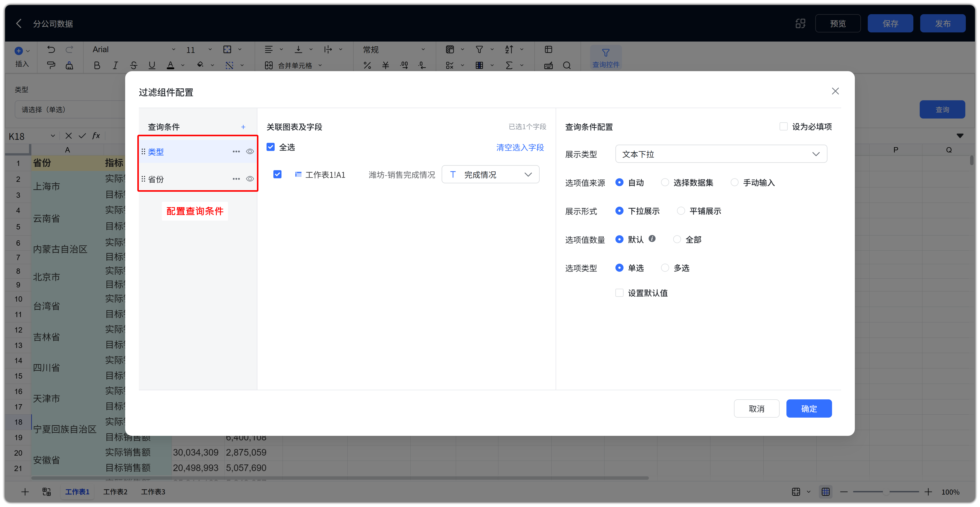Open the K18 cell reference dropdown

click(52, 136)
